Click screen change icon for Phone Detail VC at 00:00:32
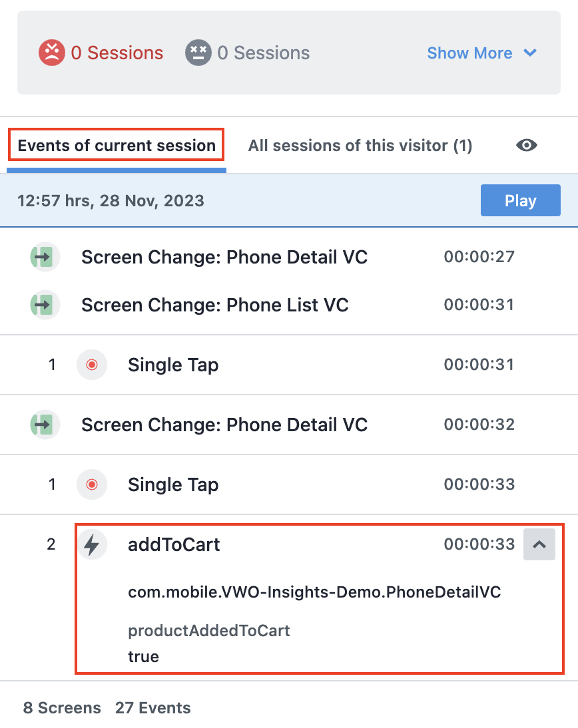The height and width of the screenshot is (728, 578). point(45,425)
